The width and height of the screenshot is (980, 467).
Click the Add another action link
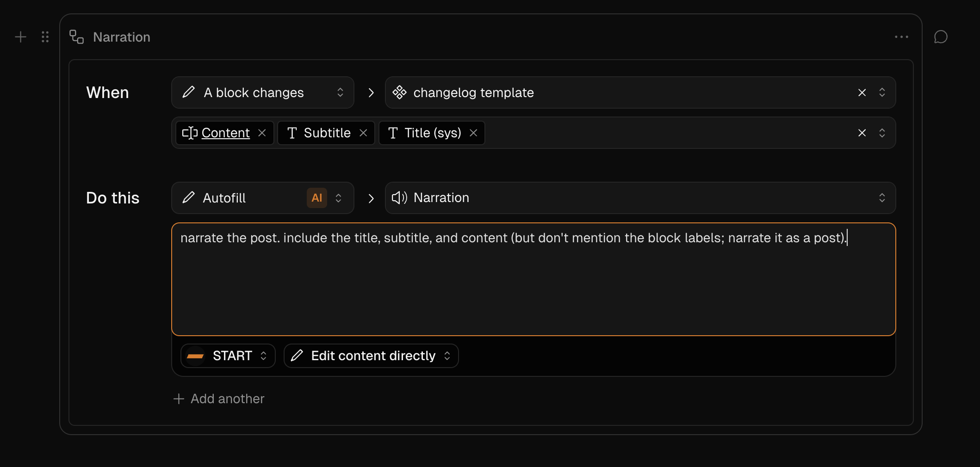click(x=219, y=399)
